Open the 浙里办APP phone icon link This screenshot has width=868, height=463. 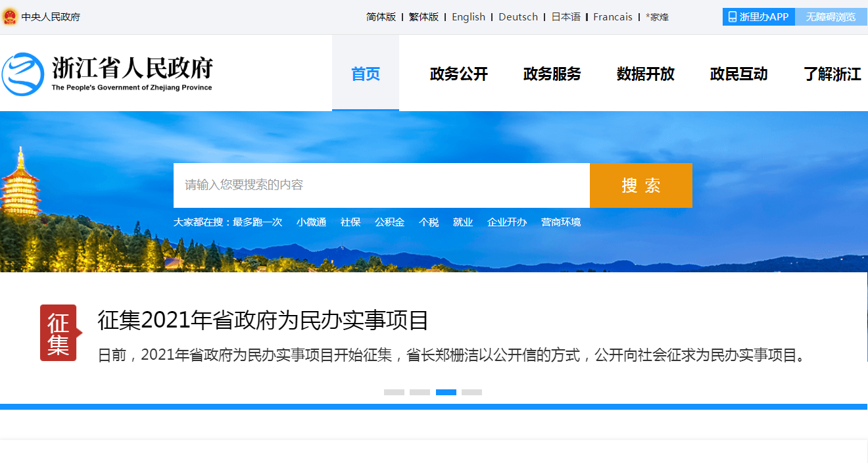(733, 17)
